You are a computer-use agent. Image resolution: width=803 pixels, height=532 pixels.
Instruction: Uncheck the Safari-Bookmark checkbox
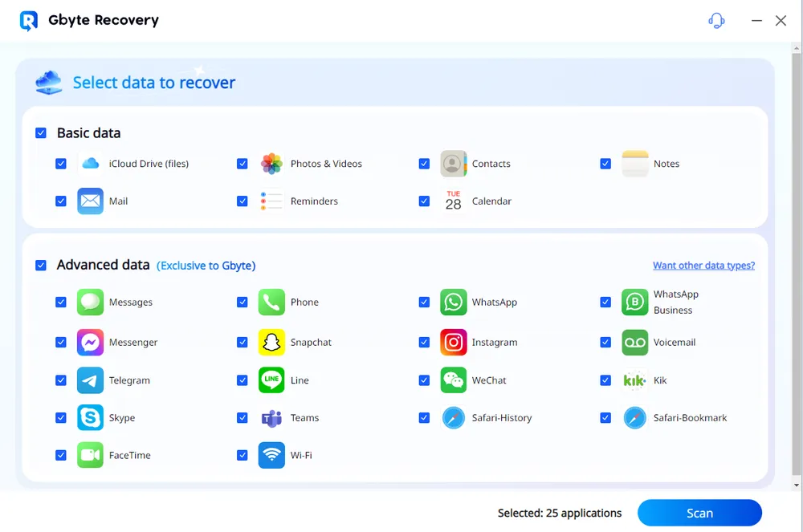(x=605, y=417)
